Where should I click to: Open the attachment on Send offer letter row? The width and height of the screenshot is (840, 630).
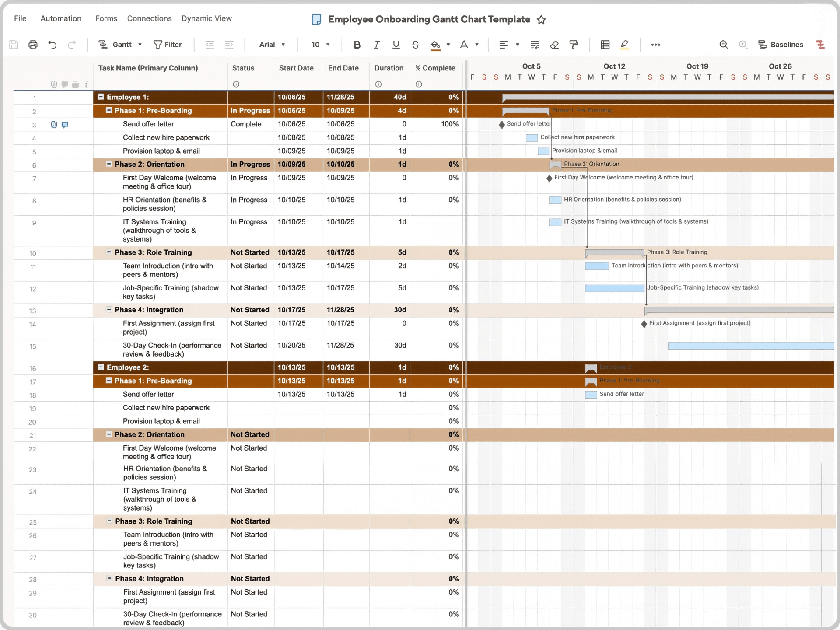tap(53, 125)
